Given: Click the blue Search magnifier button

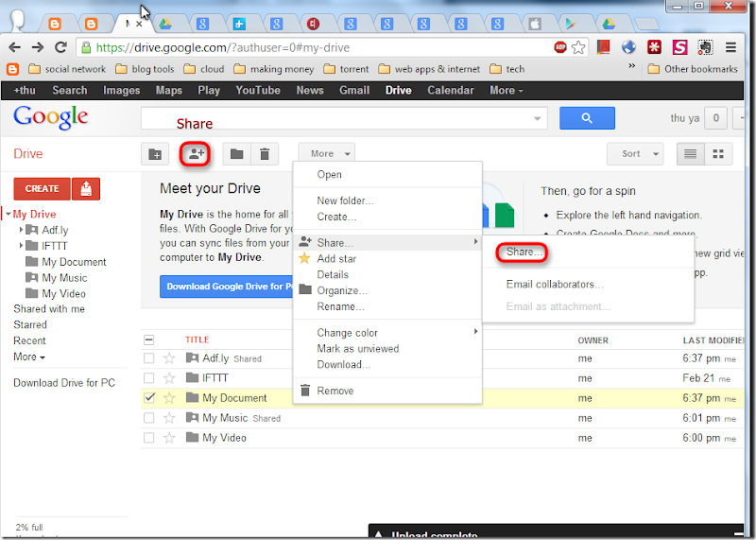Looking at the screenshot, I should [587, 118].
